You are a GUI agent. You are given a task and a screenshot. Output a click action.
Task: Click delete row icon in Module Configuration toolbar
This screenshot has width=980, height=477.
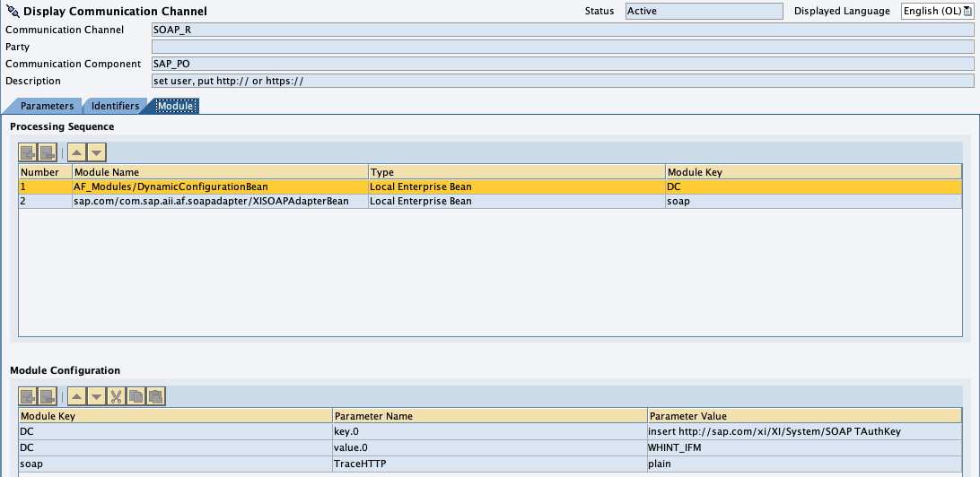[48, 396]
